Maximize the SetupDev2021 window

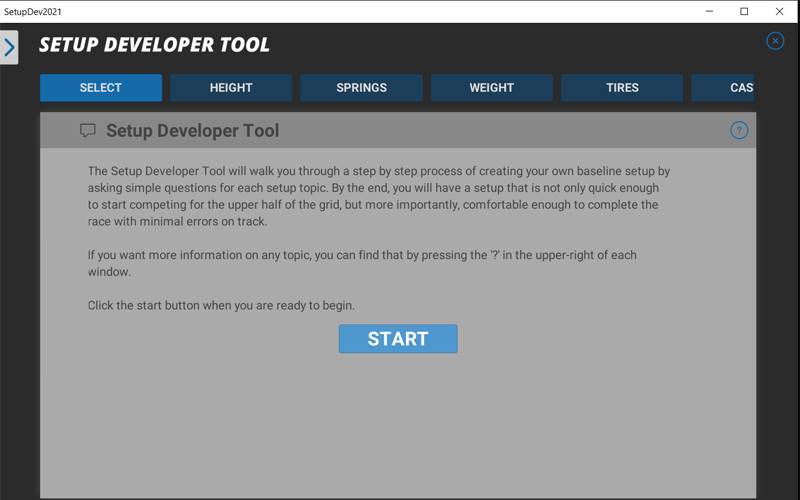click(744, 11)
